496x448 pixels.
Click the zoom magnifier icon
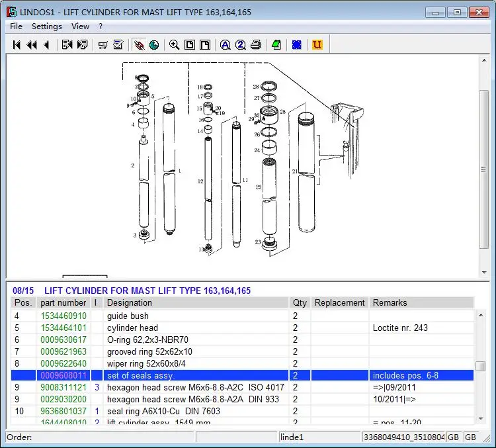pyautogui.click(x=174, y=45)
